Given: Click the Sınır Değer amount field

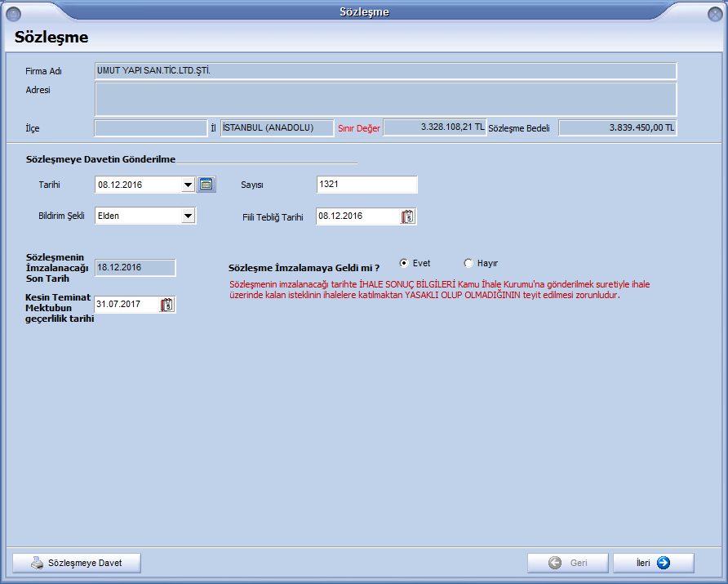Looking at the screenshot, I should [x=434, y=128].
